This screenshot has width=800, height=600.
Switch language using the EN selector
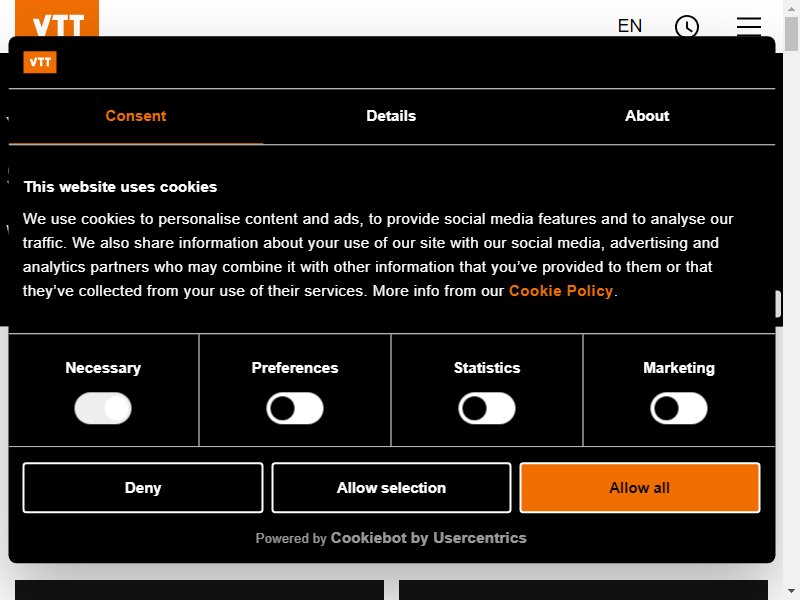tap(630, 26)
